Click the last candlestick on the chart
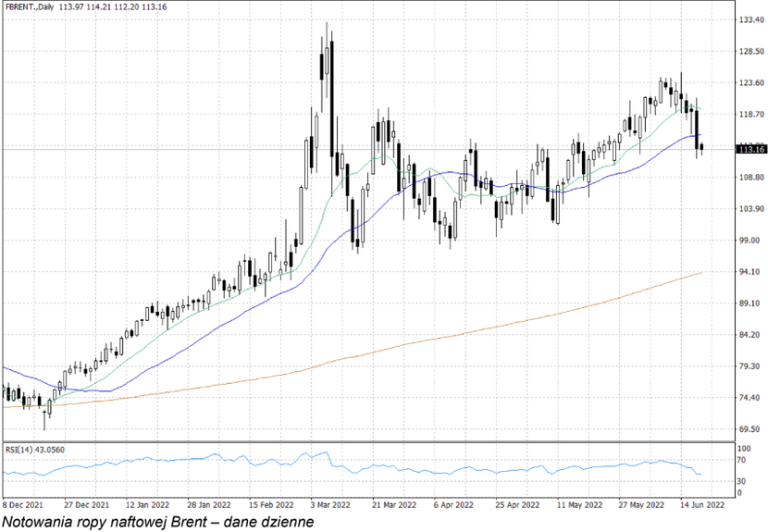Viewport: 768px width, 532px height. 701,147
